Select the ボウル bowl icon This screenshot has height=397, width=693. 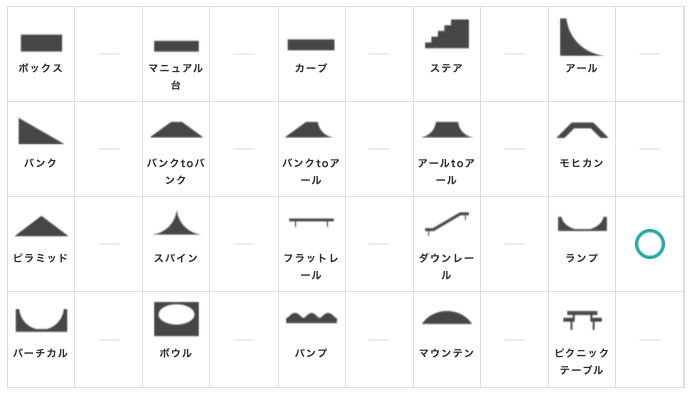(176, 319)
